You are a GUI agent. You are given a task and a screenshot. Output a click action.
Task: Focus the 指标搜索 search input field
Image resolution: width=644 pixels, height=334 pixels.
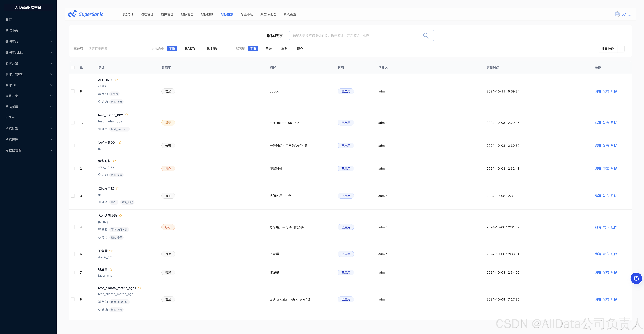click(355, 35)
